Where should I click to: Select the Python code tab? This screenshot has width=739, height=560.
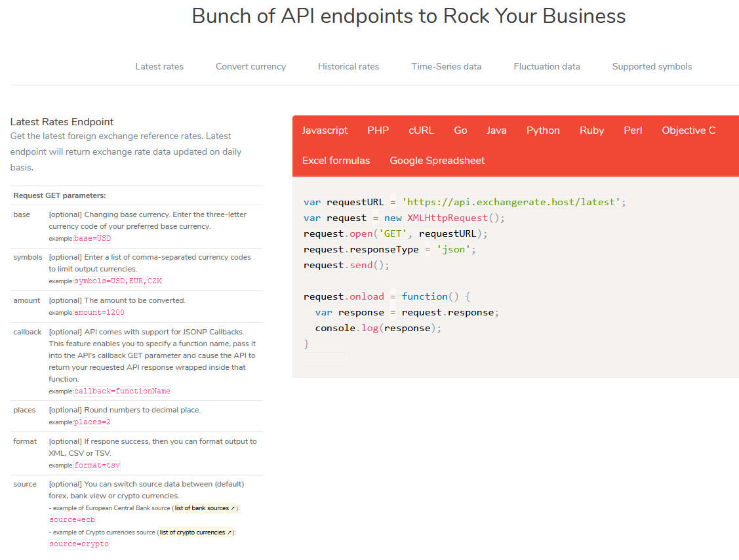543,130
